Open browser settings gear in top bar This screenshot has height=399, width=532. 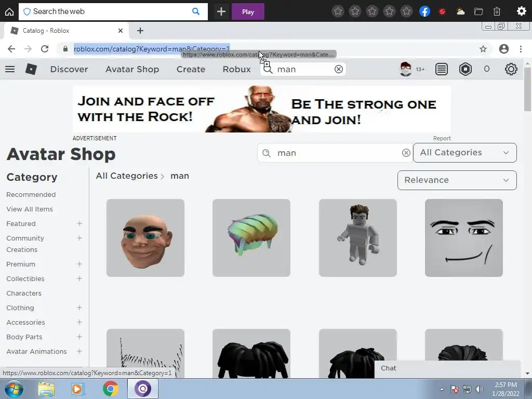[x=522, y=11]
